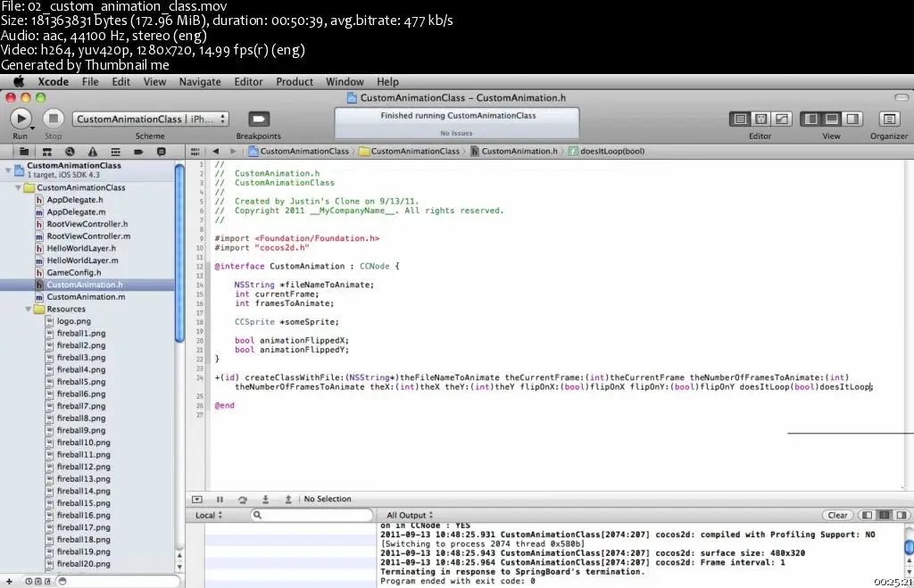This screenshot has height=588, width=914.
Task: Show the Breakpoint navigator
Action: (x=138, y=152)
